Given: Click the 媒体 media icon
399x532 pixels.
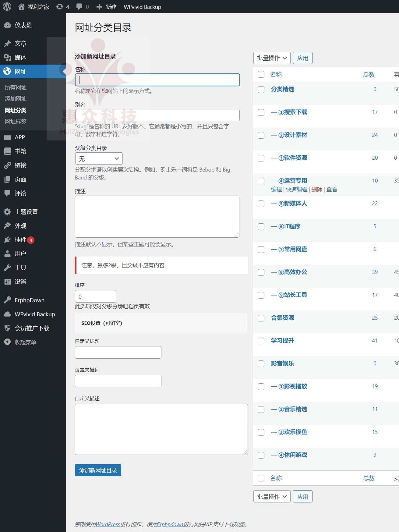Looking at the screenshot, I should coord(7,58).
